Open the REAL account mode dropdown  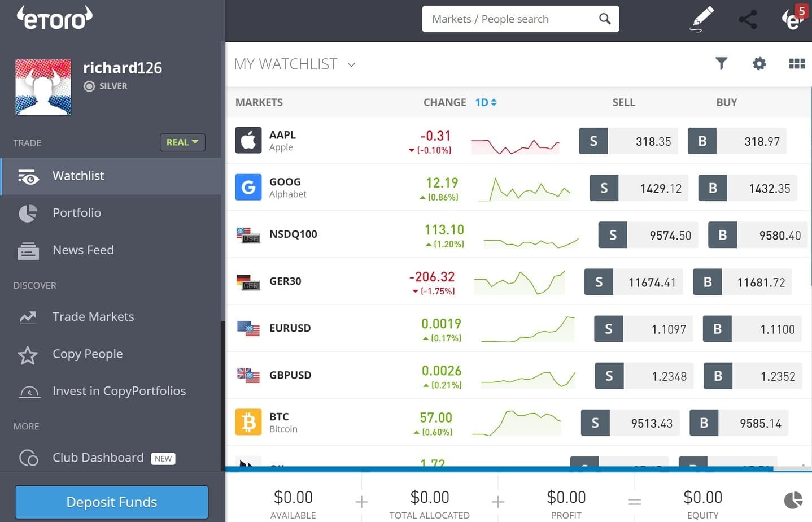pos(182,142)
